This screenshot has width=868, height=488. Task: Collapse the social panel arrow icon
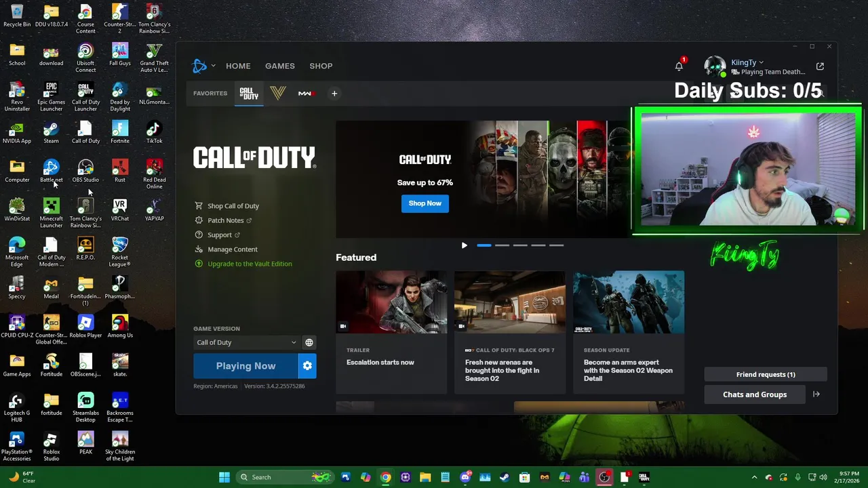point(816,394)
